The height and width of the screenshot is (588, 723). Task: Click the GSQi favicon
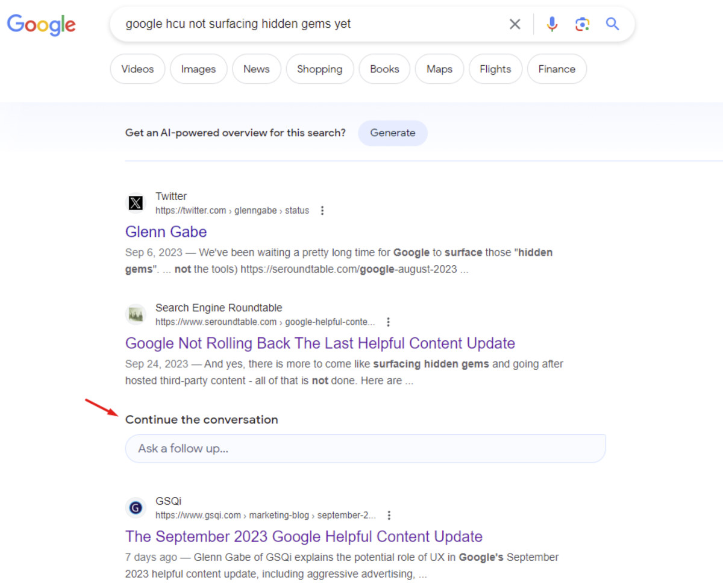point(136,508)
